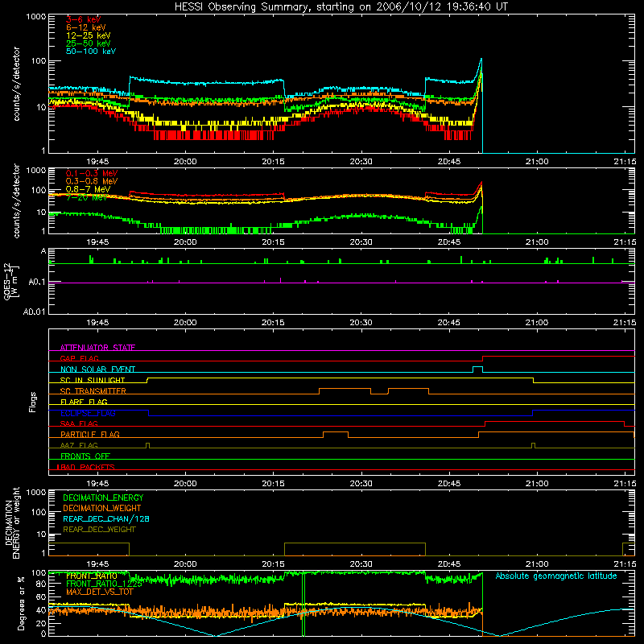Image resolution: width=644 pixels, height=644 pixels.
Task: Click the 0.1-0.3 MeV legend label
Action: [92, 173]
